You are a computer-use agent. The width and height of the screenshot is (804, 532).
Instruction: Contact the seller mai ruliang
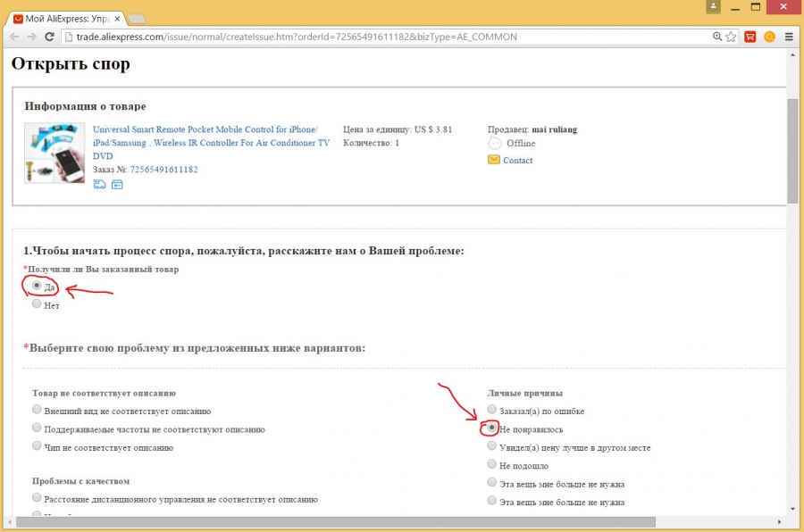[517, 161]
